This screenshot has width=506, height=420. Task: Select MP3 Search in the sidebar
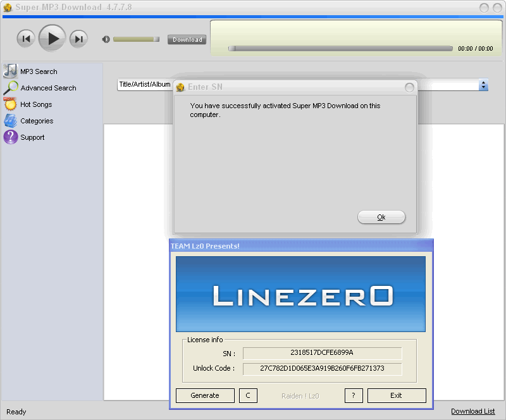pos(39,71)
